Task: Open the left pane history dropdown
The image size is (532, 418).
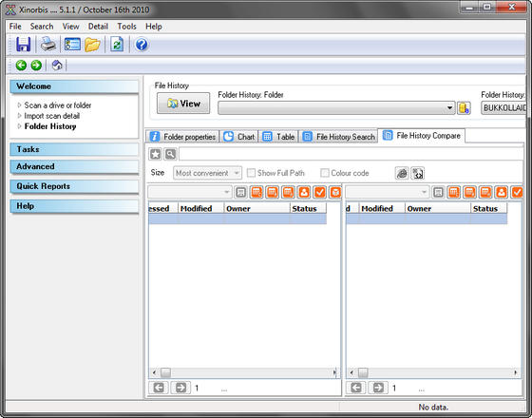Action: [x=190, y=192]
